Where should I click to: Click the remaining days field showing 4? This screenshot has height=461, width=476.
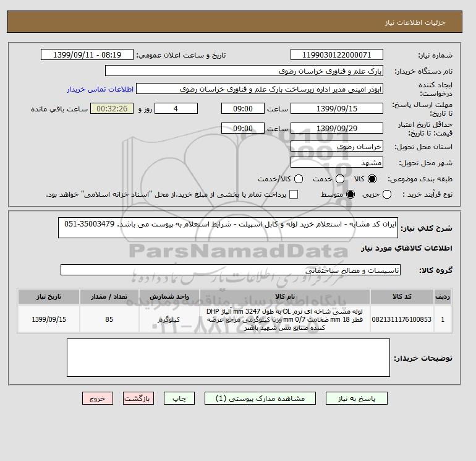pos(176,108)
